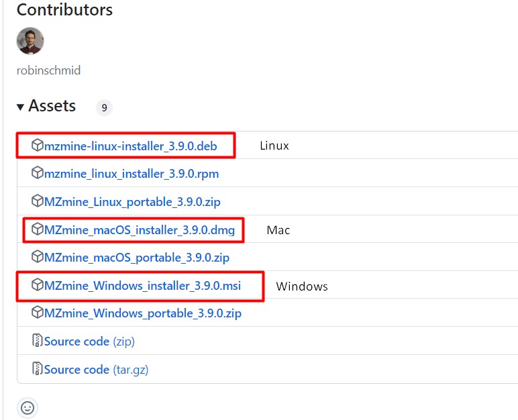
Task: Click package icon beside linux .rpm installer
Action: [x=38, y=173]
